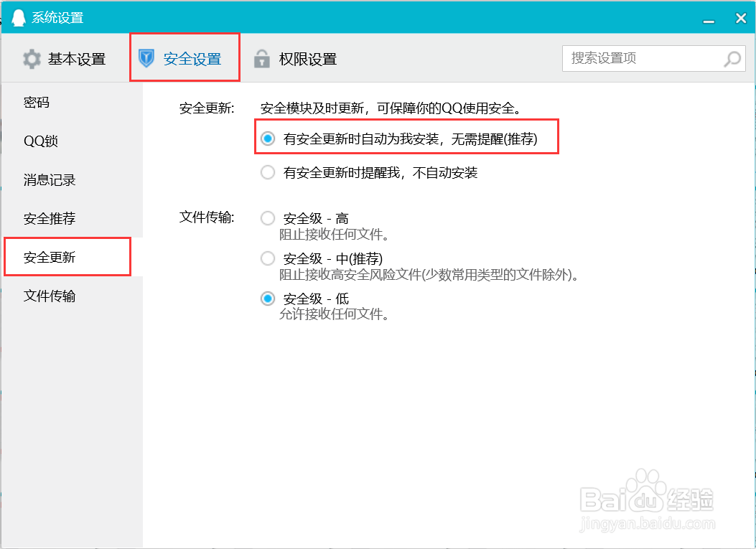This screenshot has height=549, width=756.
Task: Enable 安全级 - 高 file transfer level
Action: (x=267, y=218)
